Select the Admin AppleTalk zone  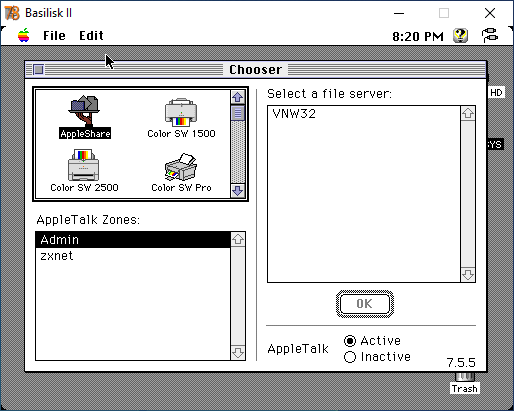[133, 240]
